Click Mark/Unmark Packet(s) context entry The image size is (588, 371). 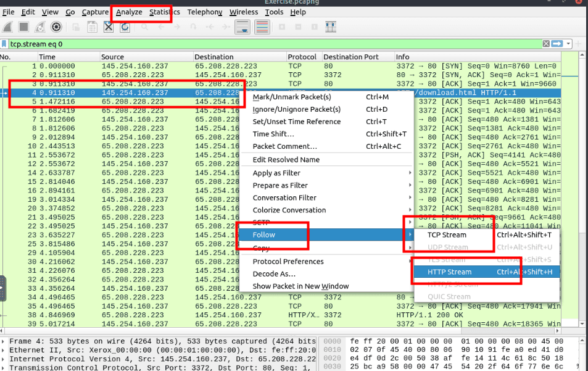tap(292, 97)
